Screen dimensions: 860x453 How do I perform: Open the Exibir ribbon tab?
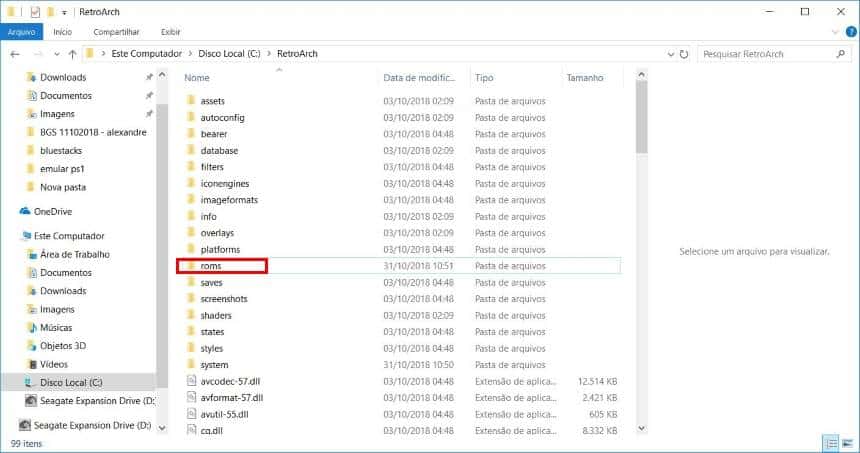click(171, 32)
